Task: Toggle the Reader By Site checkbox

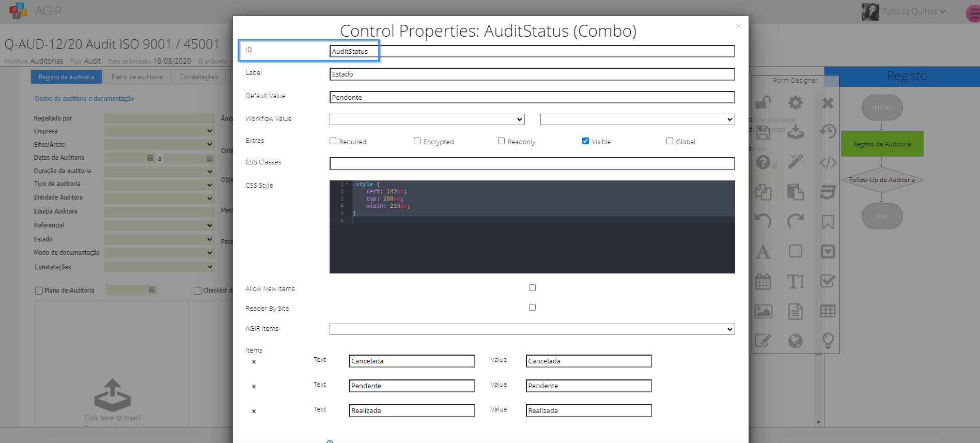Action: (532, 308)
